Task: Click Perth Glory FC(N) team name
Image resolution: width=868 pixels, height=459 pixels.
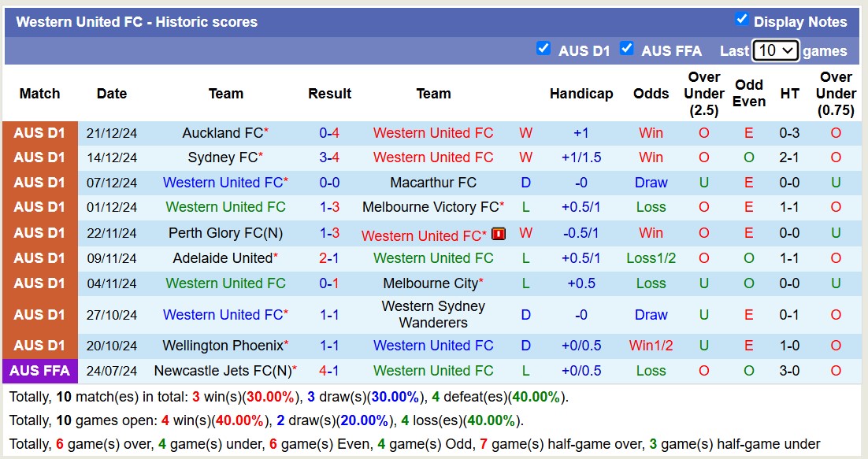Action: (225, 233)
